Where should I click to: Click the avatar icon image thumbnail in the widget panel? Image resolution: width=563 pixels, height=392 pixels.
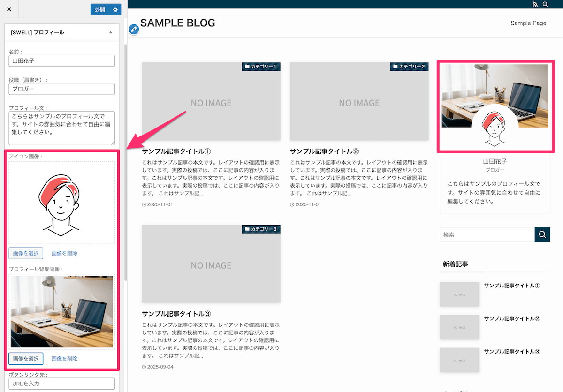pos(61,201)
